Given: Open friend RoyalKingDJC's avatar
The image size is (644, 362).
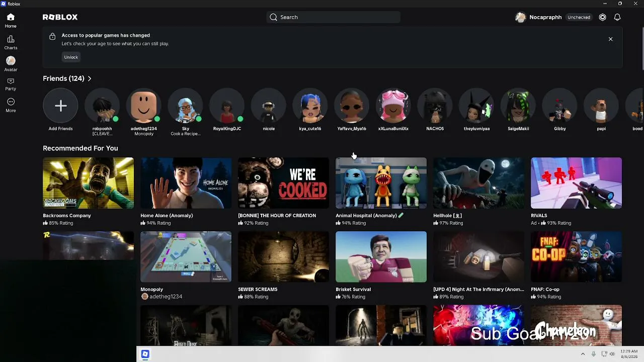Looking at the screenshot, I should 227,106.
